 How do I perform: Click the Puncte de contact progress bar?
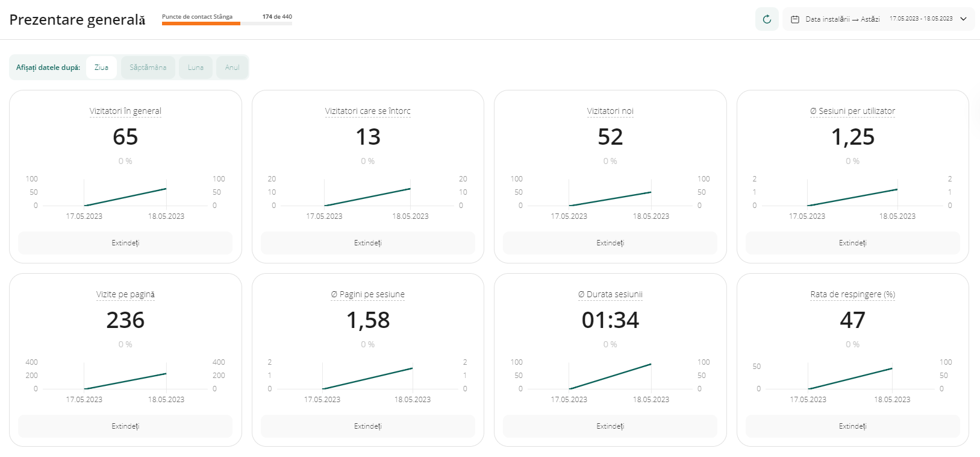[227, 24]
